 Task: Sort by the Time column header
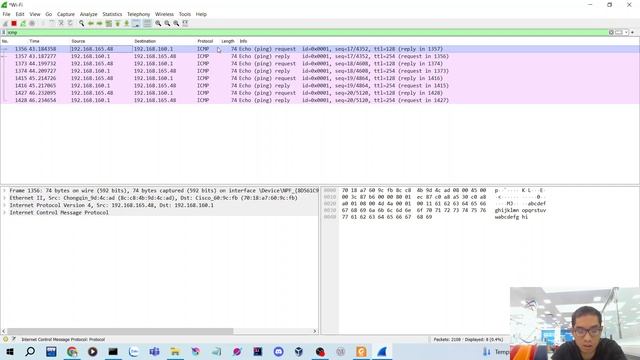coord(34,41)
